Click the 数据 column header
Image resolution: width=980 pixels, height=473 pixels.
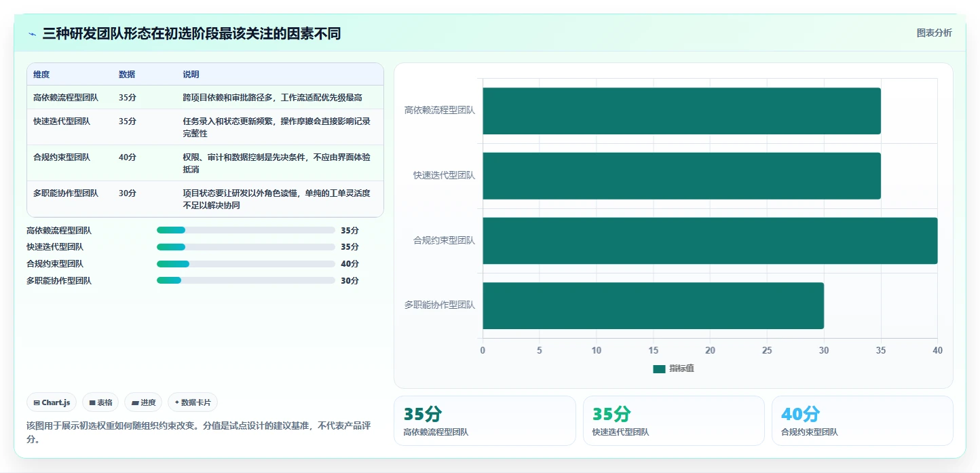pyautogui.click(x=127, y=75)
